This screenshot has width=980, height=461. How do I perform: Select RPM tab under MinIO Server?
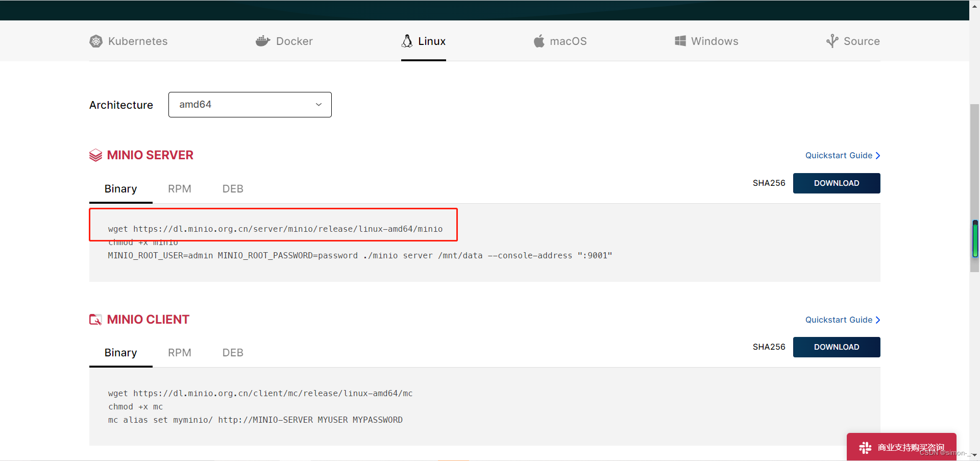(180, 189)
